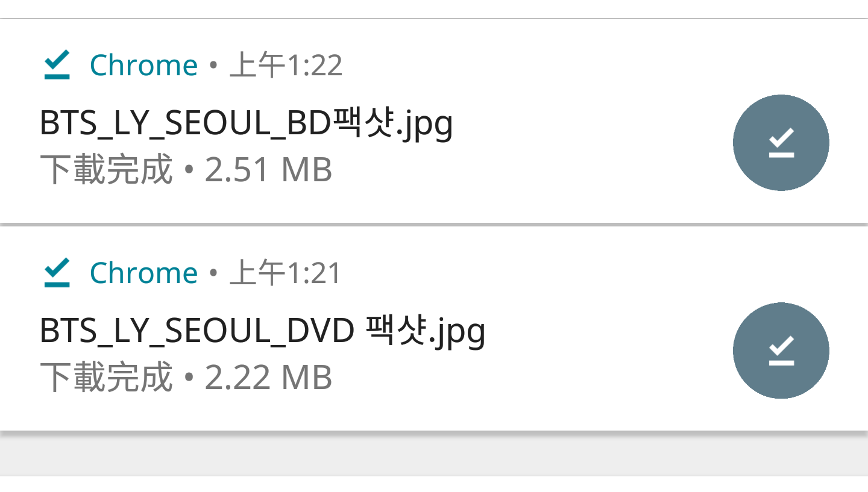Tap the white strip beneath the gray area

(x=434, y=484)
